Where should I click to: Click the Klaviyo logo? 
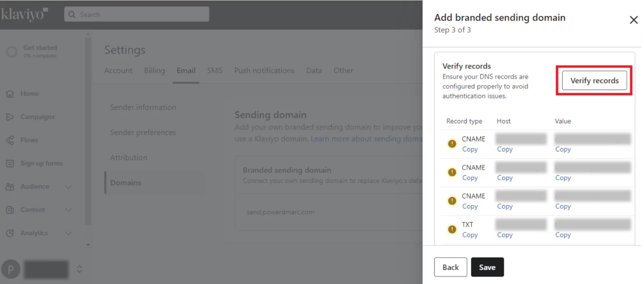pyautogui.click(x=24, y=14)
